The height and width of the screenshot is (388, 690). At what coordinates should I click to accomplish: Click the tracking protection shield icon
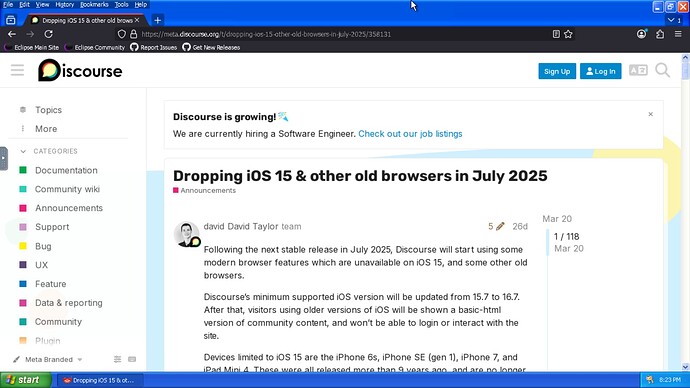pos(121,34)
